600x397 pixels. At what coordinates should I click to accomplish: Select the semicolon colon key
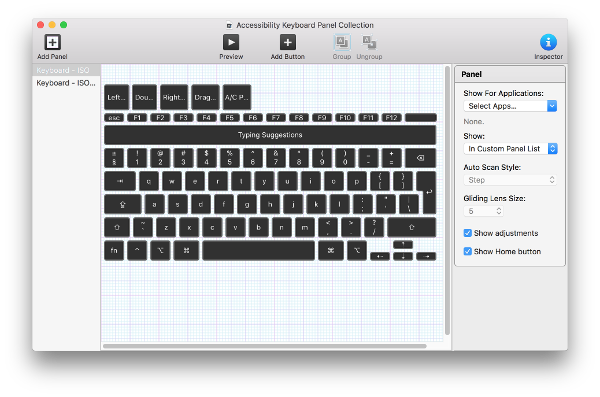(x=363, y=204)
